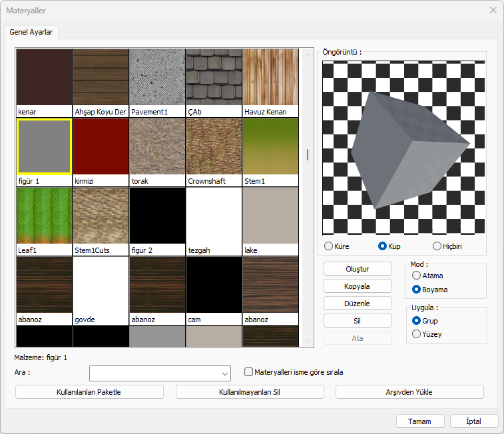This screenshot has width=504, height=434.
Task: Choose the Hiçbiri preview option
Action: pyautogui.click(x=437, y=246)
